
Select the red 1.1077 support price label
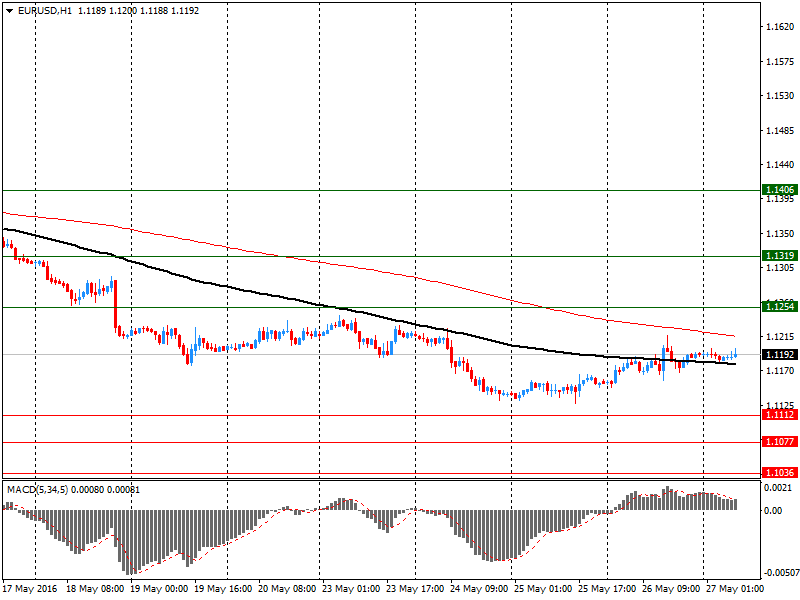[x=780, y=441]
